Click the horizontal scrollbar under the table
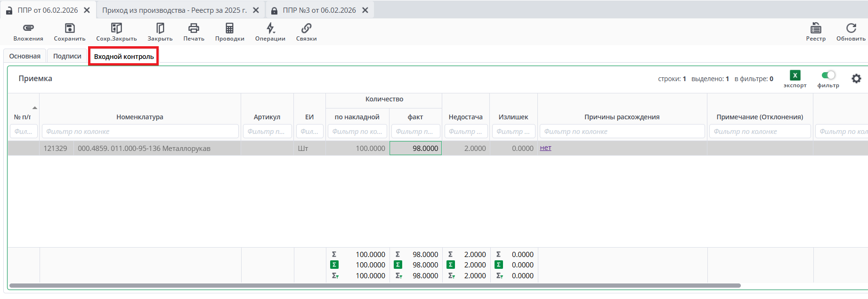Screen dimensions: 868x299 click(x=374, y=286)
